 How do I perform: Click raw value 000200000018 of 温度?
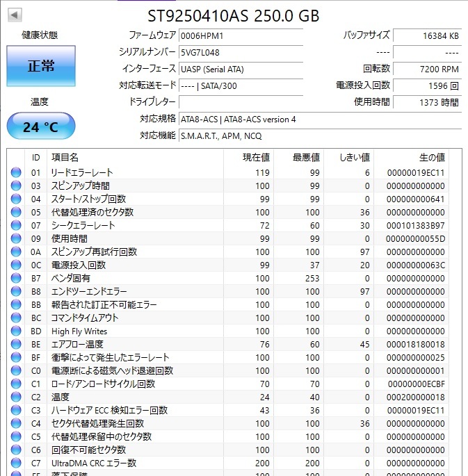coord(415,397)
